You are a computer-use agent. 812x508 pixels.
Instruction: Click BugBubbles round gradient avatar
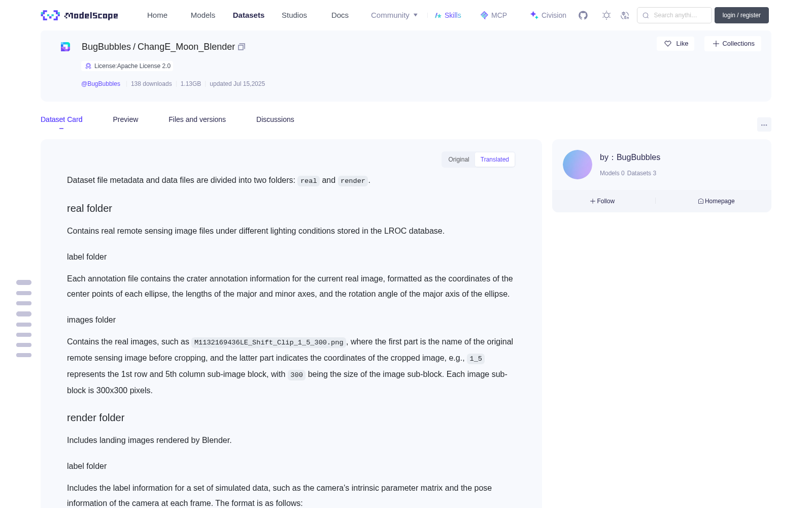578,165
